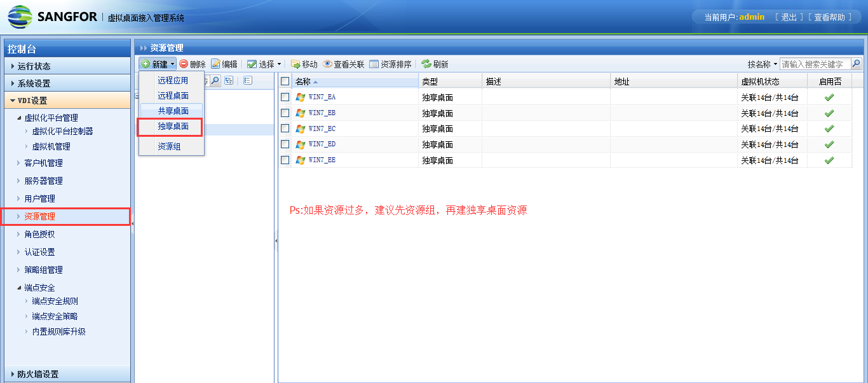This screenshot has height=383, width=868.
Task: Click the green enabled checkmark of WIN7_EA
Action: point(829,97)
